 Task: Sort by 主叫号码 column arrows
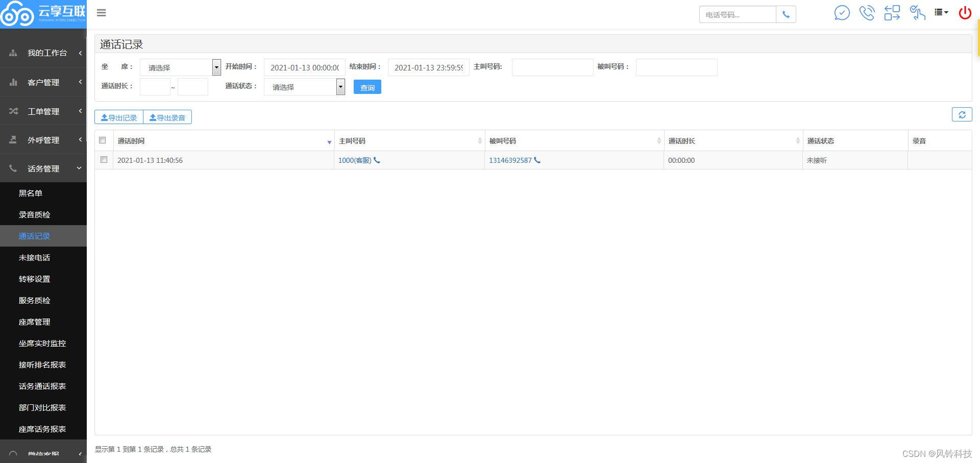[480, 141]
